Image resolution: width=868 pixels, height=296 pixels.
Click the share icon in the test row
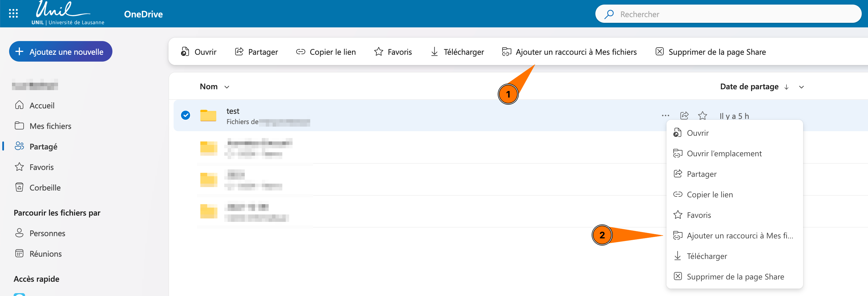click(x=684, y=116)
